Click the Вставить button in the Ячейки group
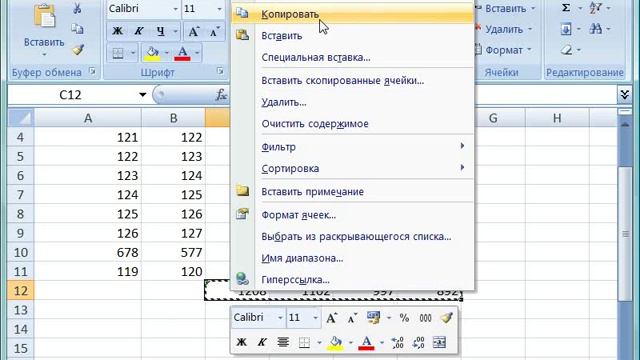 click(505, 8)
